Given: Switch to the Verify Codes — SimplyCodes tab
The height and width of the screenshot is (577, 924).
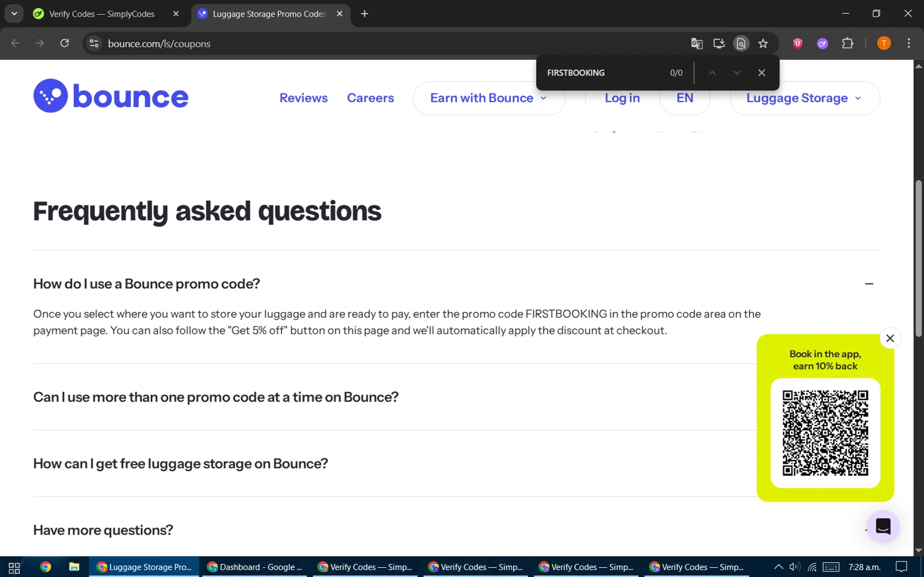Looking at the screenshot, I should (102, 14).
